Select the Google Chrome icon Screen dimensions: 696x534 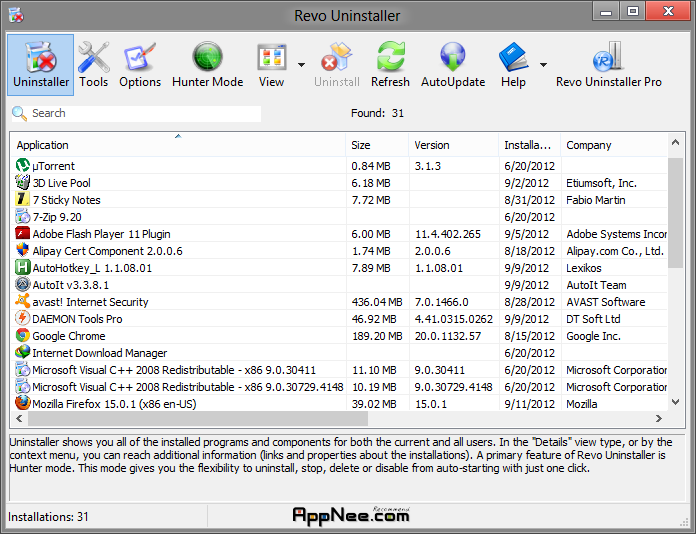[23, 335]
